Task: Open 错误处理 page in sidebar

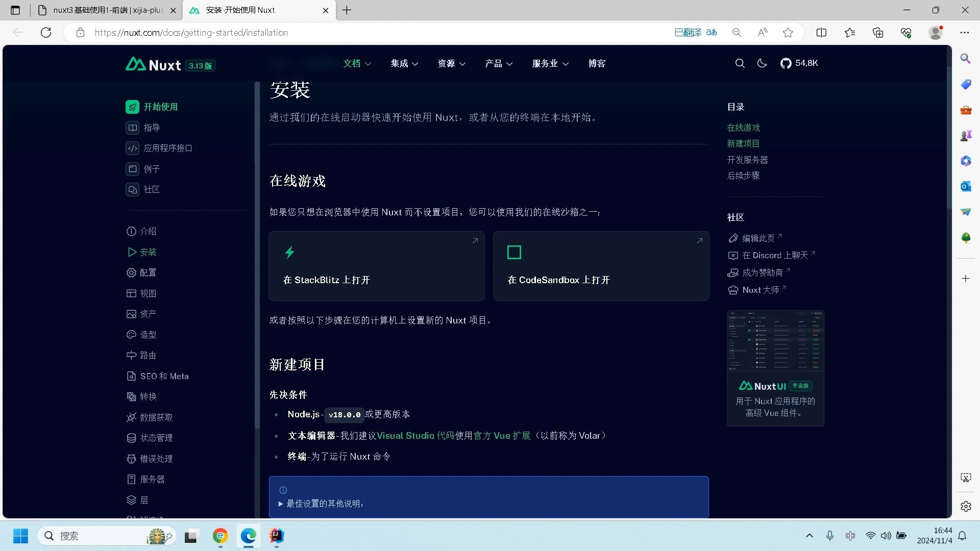Action: (x=150, y=459)
